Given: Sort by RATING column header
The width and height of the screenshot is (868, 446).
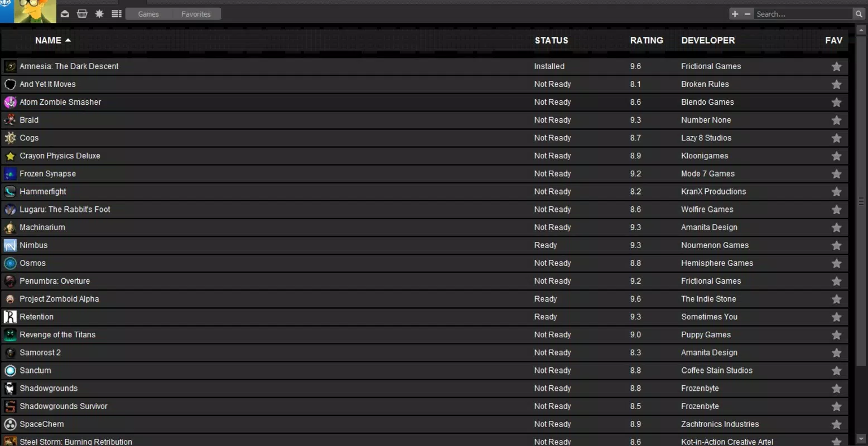Looking at the screenshot, I should (647, 40).
